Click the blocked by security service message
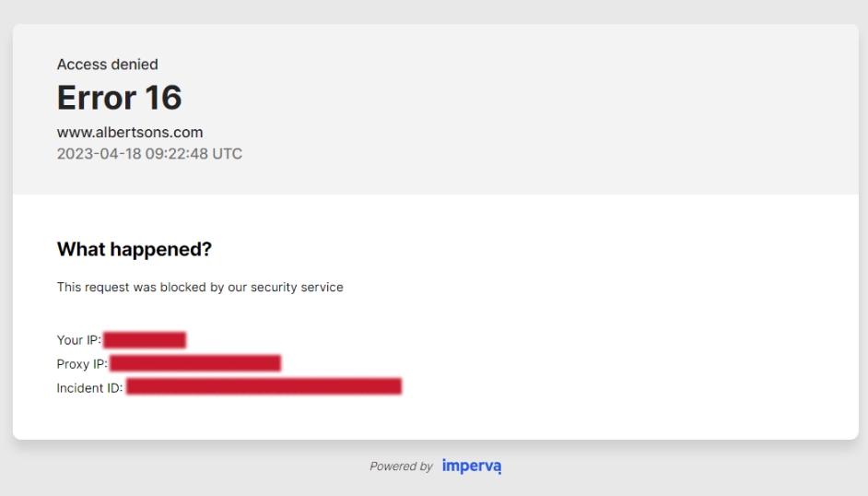This screenshot has height=496, width=868. [x=200, y=288]
